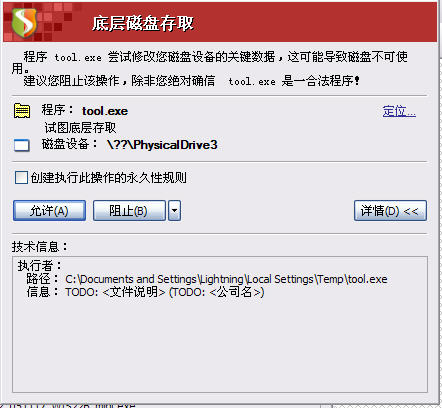
Task: Allow the operation with 允许(A)
Action: coord(49,211)
